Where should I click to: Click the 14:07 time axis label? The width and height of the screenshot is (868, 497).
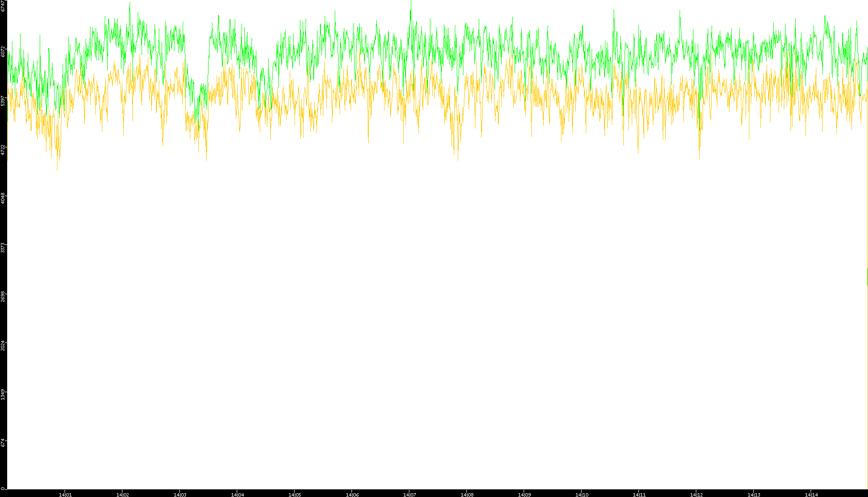coord(409,495)
